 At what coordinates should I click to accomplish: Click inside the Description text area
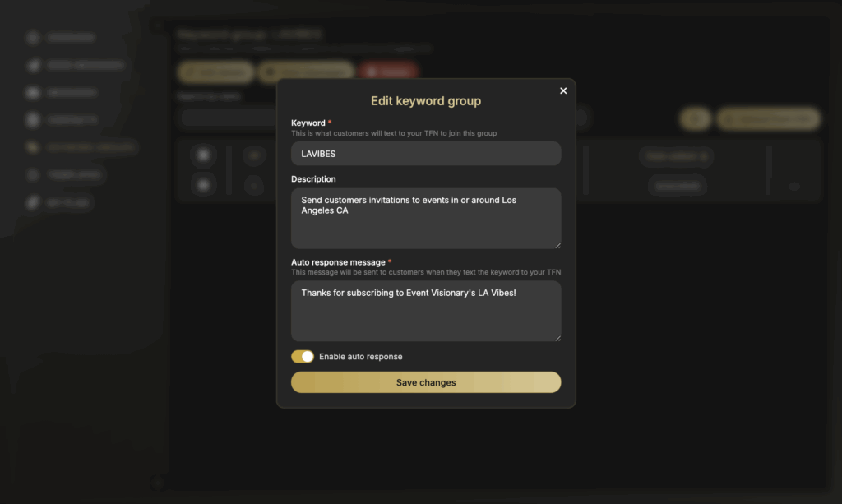[x=426, y=218]
